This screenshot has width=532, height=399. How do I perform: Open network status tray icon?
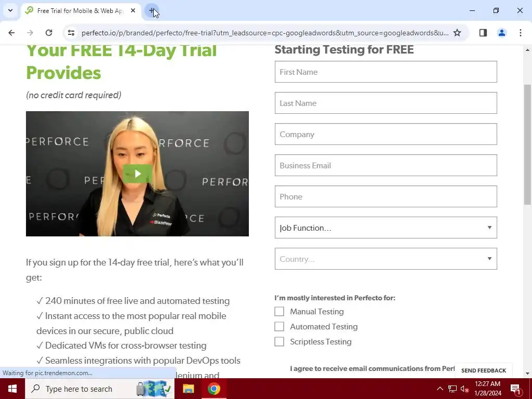pyautogui.click(x=453, y=389)
